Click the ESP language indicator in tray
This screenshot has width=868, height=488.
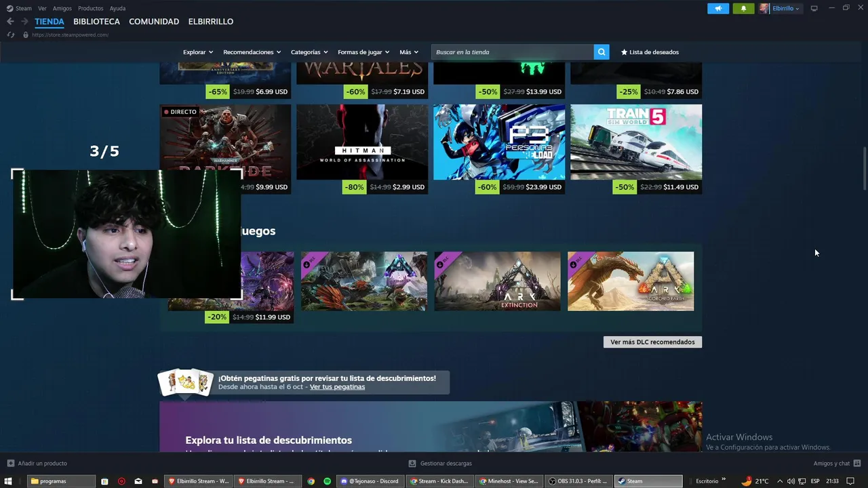(x=815, y=481)
